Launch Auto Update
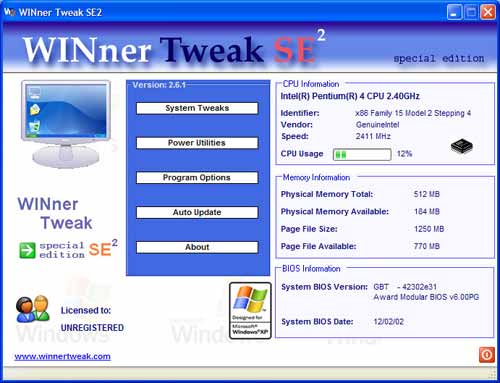Screen dimensions: 500x383 pos(197,212)
